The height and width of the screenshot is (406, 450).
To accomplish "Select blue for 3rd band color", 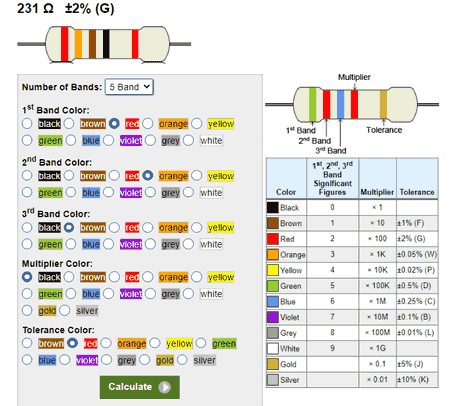I will click(x=71, y=244).
